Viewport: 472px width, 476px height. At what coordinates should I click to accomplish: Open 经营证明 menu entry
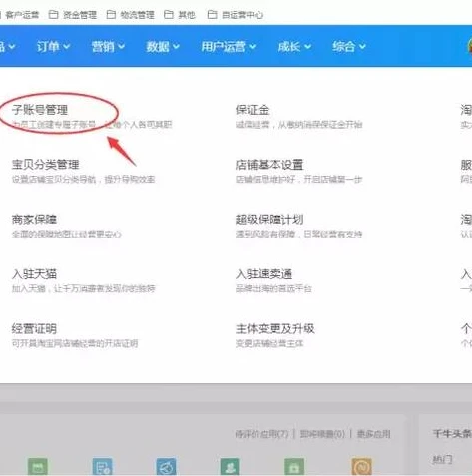click(x=34, y=329)
